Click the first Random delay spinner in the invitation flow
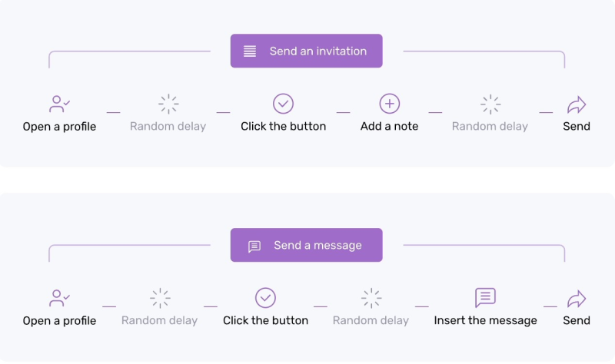615x364 pixels. pyautogui.click(x=168, y=104)
